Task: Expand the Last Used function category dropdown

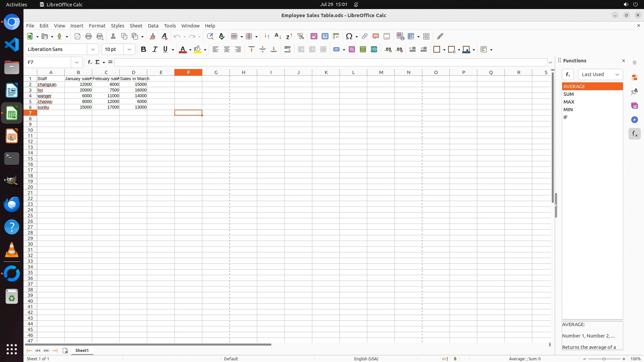Action: (600, 74)
